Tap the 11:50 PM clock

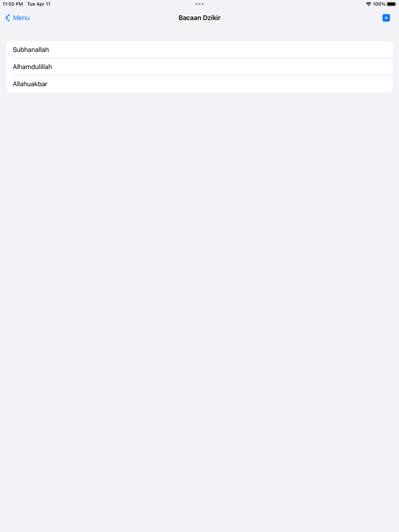[13, 4]
